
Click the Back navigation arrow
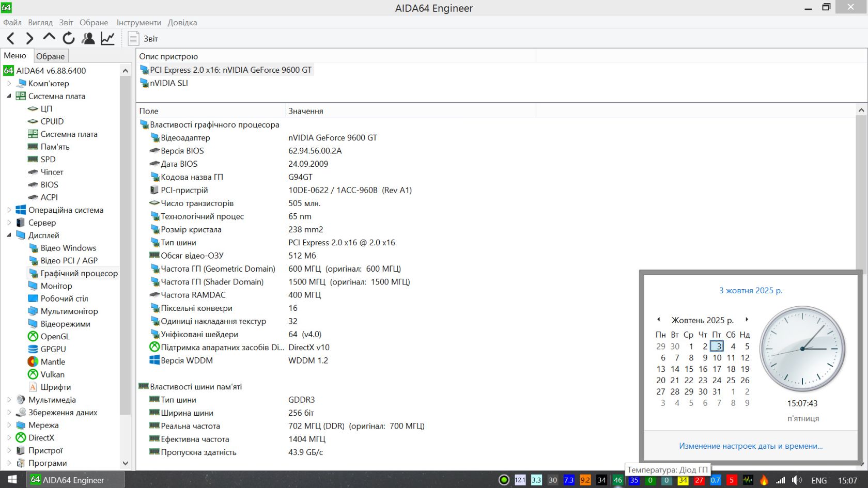point(11,38)
